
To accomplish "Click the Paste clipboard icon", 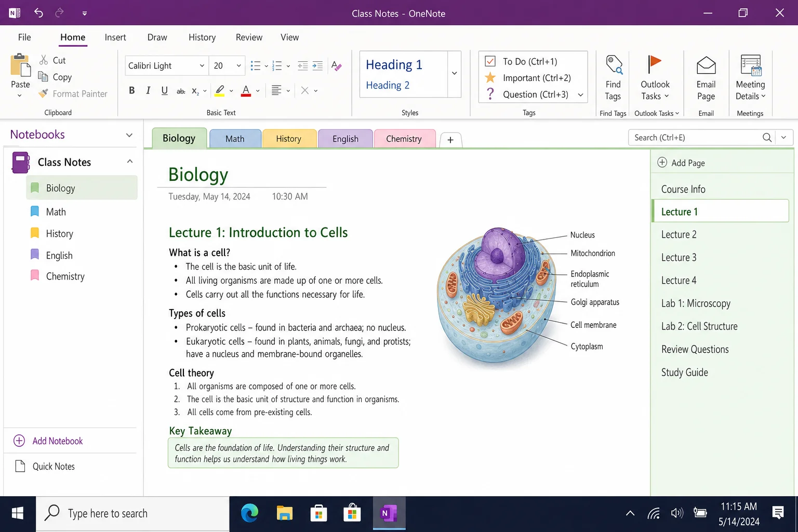I will (x=20, y=66).
